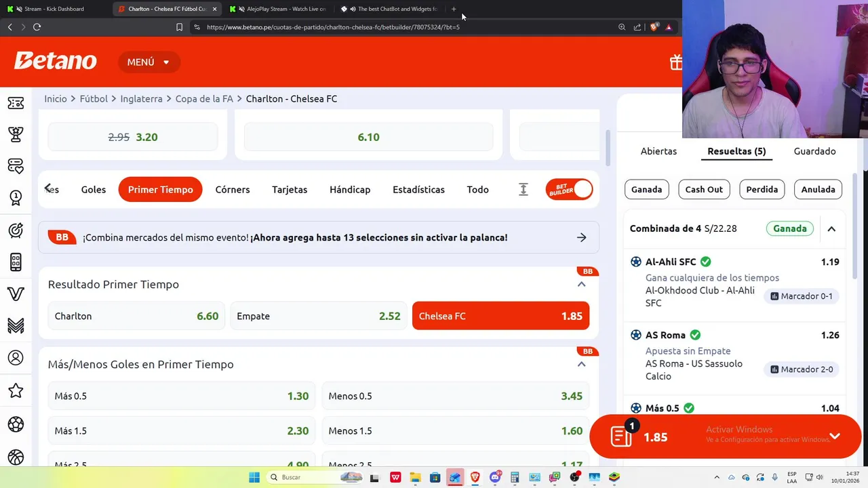Open the Bet Builder promo banner arrow
This screenshot has height=488, width=868.
tap(581, 238)
